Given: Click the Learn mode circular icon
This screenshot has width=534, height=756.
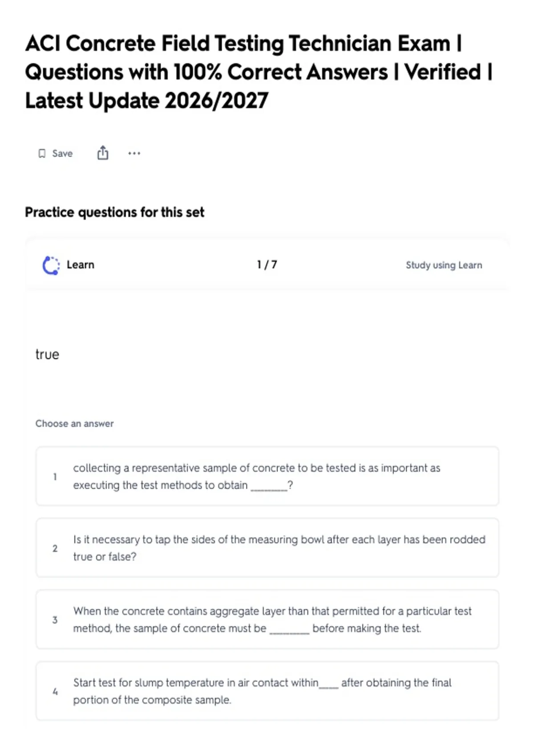Looking at the screenshot, I should tap(51, 265).
